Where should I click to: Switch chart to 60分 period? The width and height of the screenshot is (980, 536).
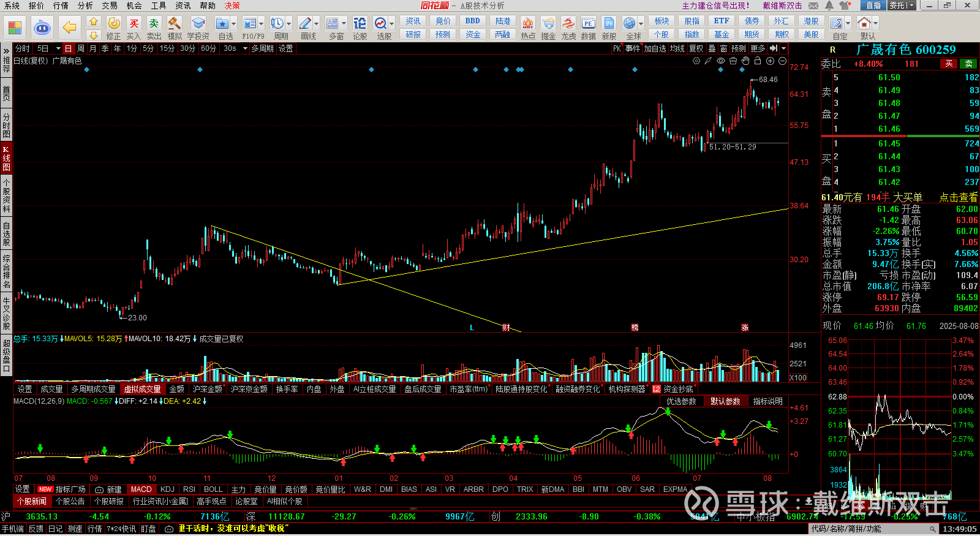click(208, 48)
